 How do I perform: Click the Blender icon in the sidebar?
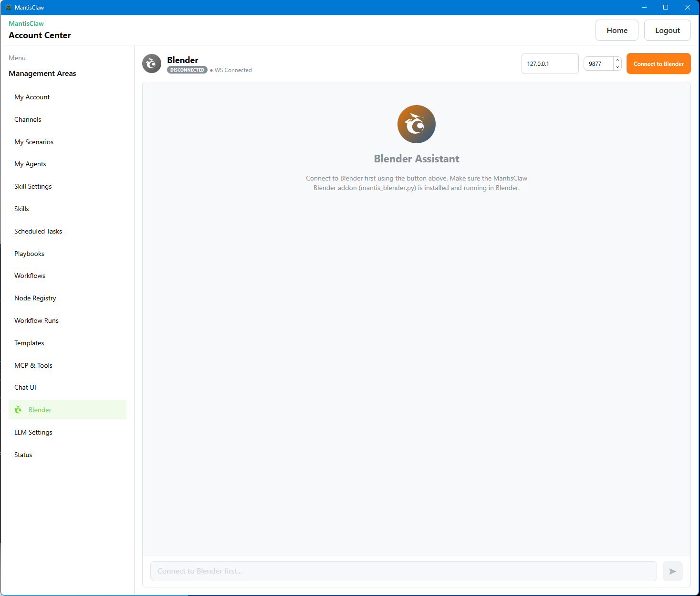[x=18, y=410]
